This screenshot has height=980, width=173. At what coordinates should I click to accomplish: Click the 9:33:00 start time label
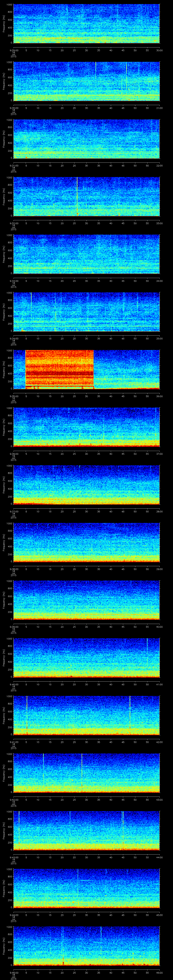point(14,281)
